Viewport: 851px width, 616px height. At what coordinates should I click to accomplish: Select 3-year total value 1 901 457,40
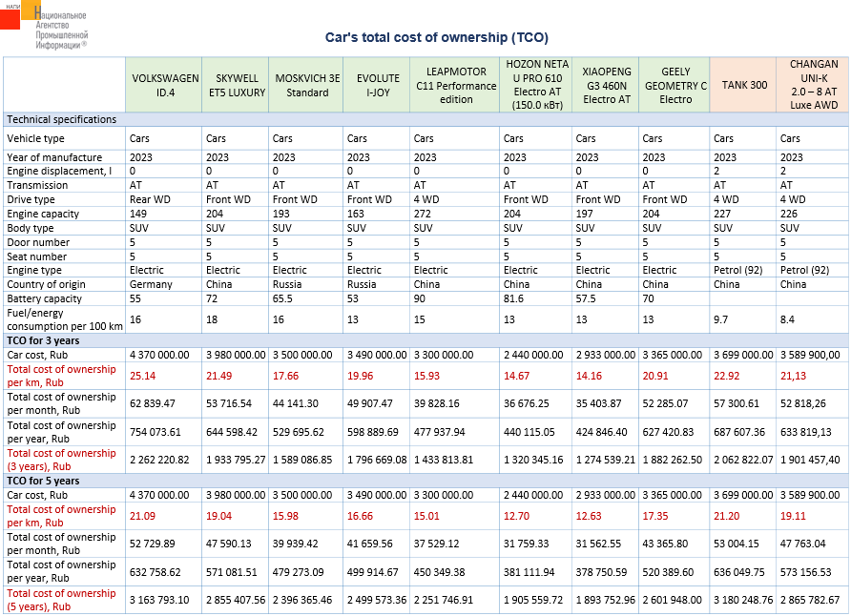[x=810, y=460]
